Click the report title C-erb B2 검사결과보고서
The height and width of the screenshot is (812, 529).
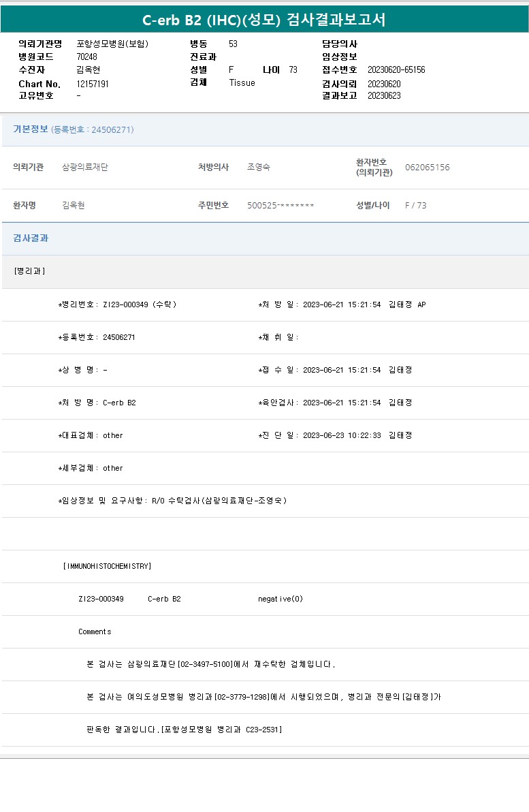coord(264,20)
